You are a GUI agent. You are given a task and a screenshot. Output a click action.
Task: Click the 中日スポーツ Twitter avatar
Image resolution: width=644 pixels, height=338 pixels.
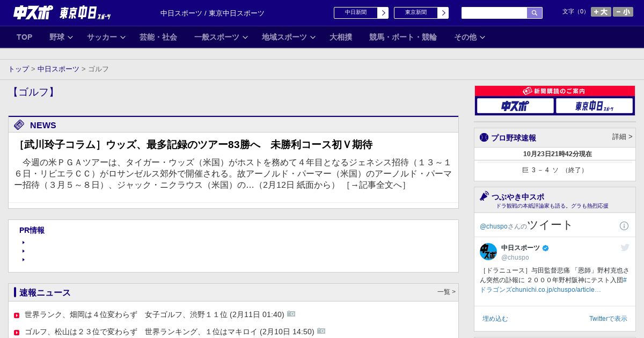click(488, 252)
